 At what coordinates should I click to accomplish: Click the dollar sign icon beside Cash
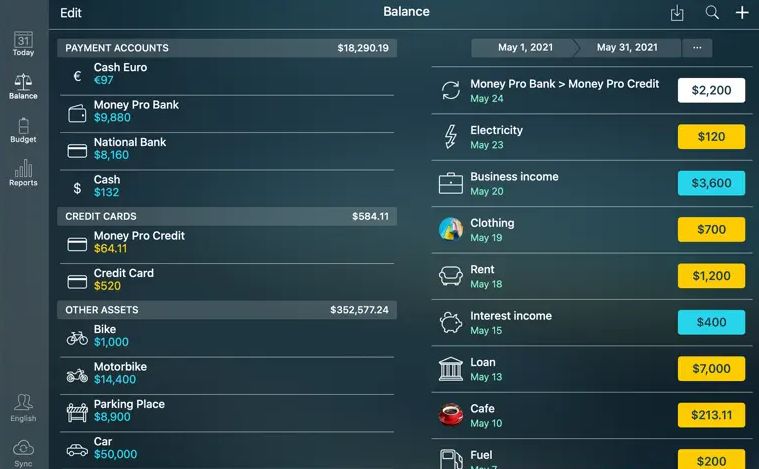77,188
